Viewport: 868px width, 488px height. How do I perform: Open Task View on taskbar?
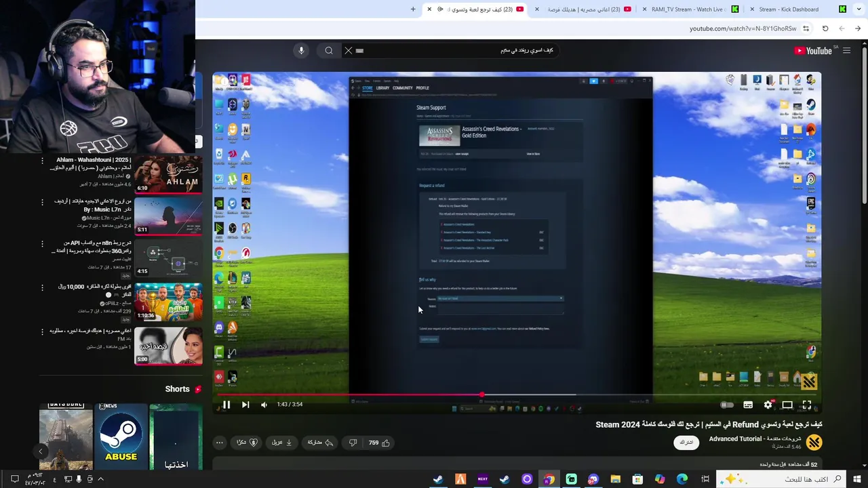tap(705, 479)
